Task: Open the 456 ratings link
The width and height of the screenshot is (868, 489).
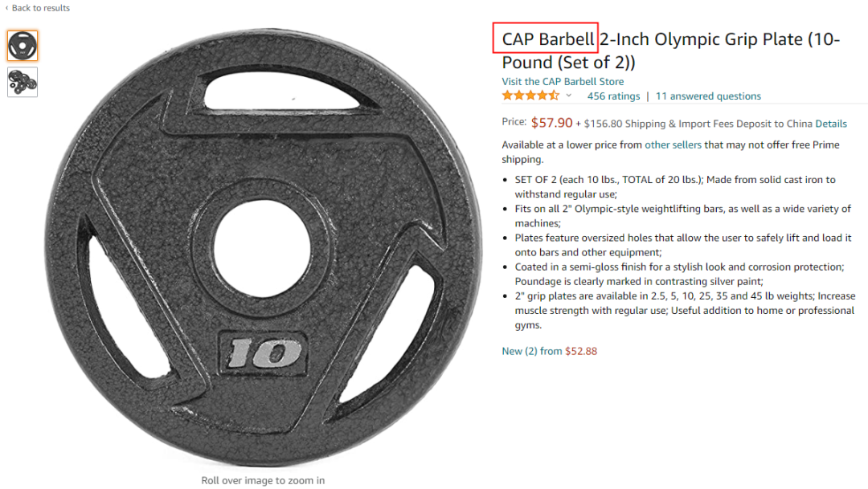Action: pos(613,96)
